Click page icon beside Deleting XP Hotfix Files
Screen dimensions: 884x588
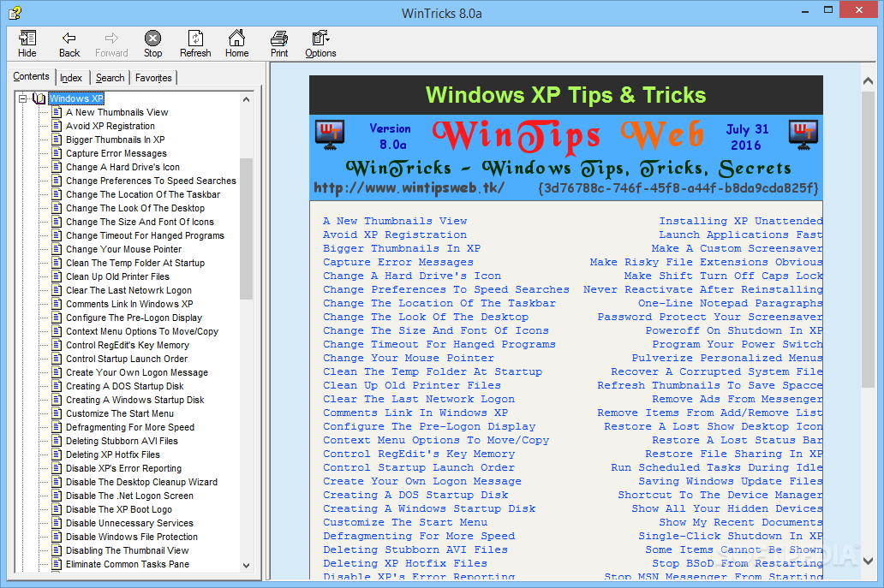click(x=57, y=454)
